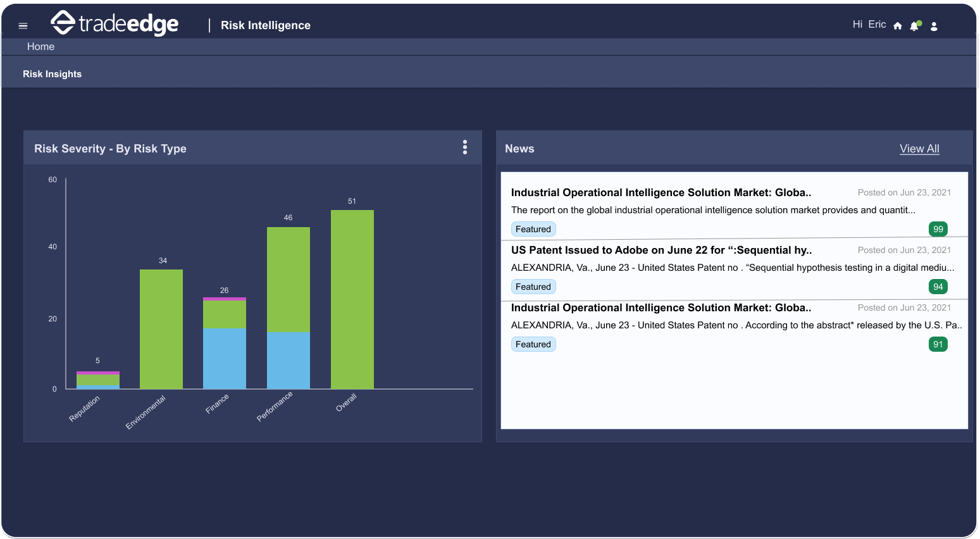Open the notifications bell
This screenshot has height=539, width=980.
point(914,26)
